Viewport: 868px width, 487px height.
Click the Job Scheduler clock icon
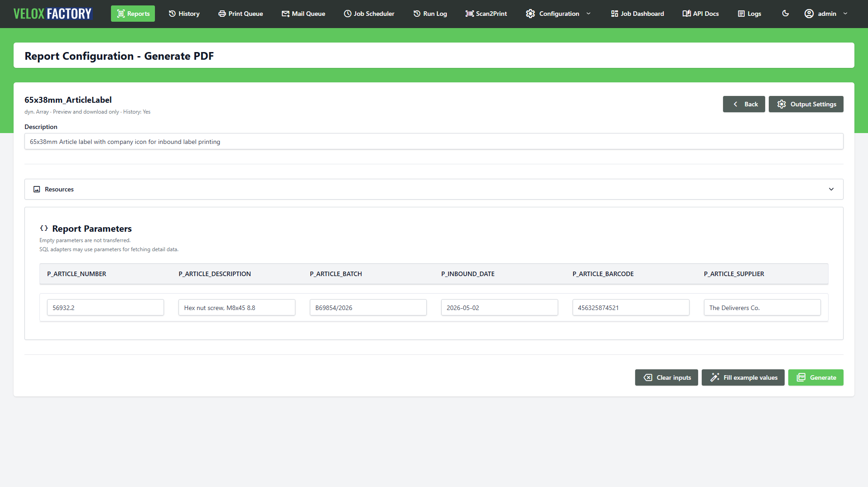pos(347,14)
